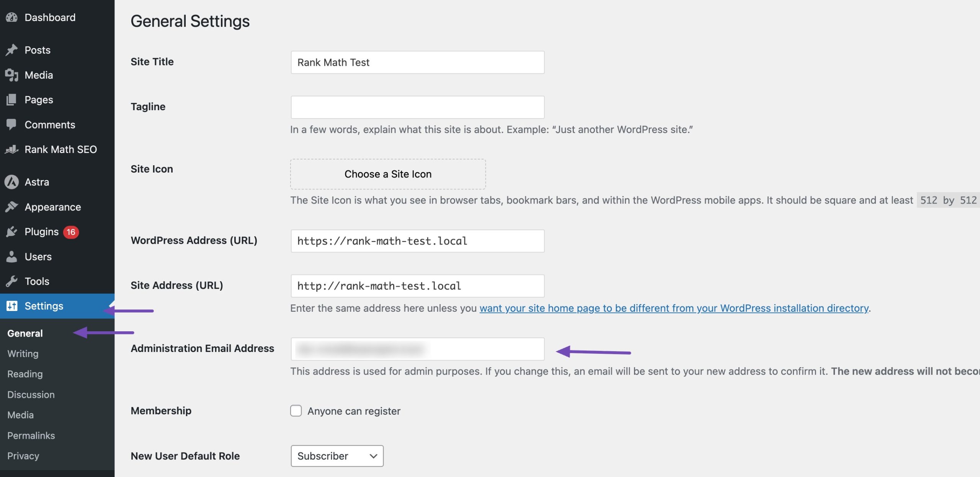Click the Plugins plug icon
This screenshot has width=980, height=477.
coord(11,232)
